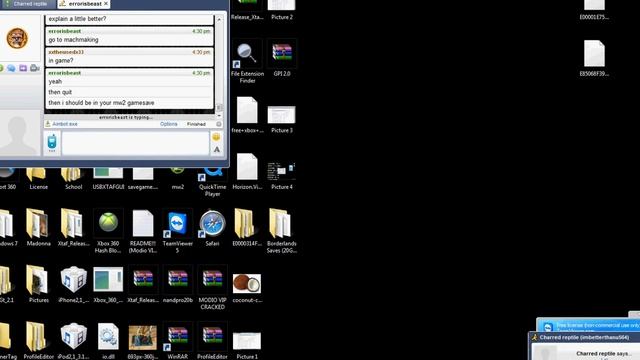Open the Aimbot.exe file transfer link
640x360 pixels.
coord(65,124)
